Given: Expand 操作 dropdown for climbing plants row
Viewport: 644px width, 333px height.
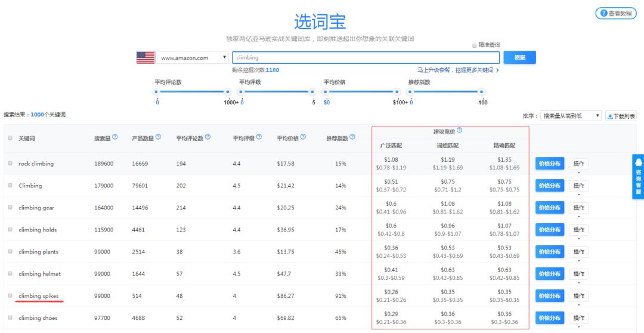Looking at the screenshot, I should [x=578, y=252].
